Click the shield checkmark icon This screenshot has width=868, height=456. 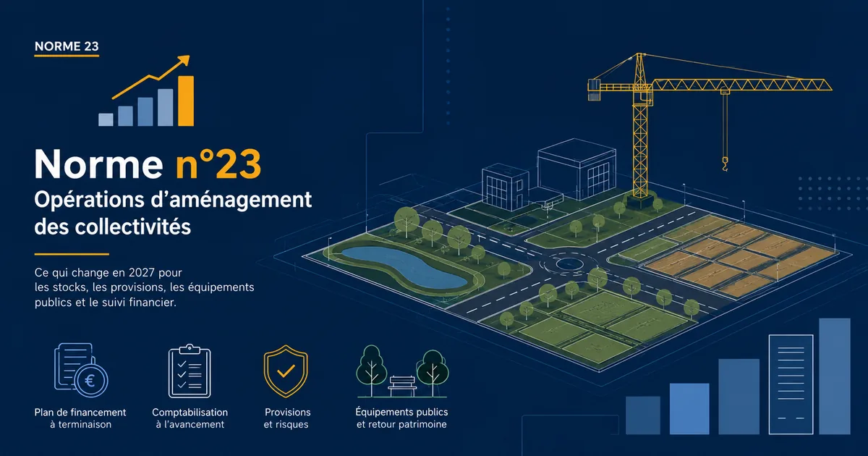286,371
